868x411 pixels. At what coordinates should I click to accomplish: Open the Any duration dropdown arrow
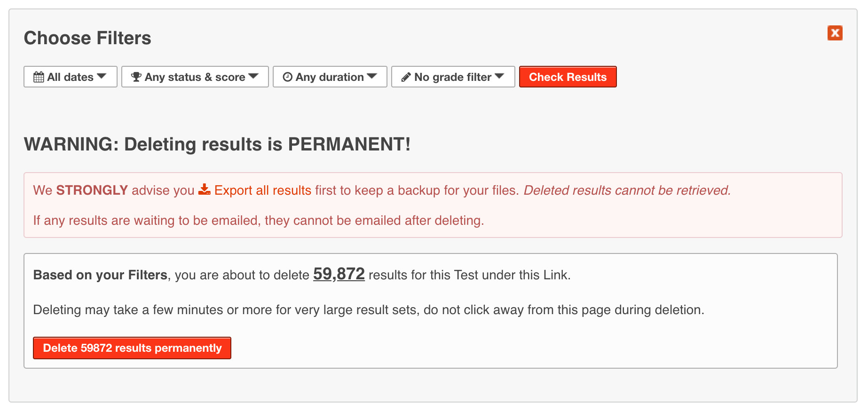tap(372, 77)
